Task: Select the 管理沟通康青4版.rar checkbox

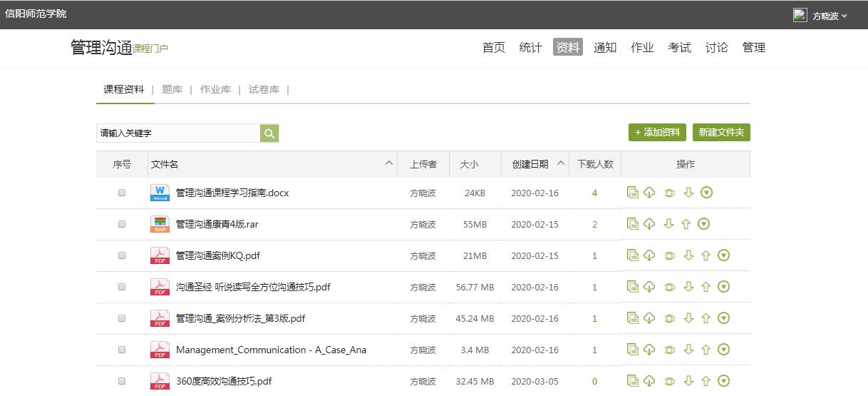Action: (122, 224)
